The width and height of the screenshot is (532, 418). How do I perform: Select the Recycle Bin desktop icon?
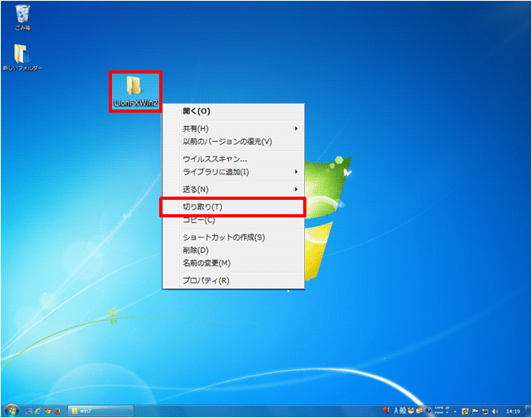(x=22, y=18)
